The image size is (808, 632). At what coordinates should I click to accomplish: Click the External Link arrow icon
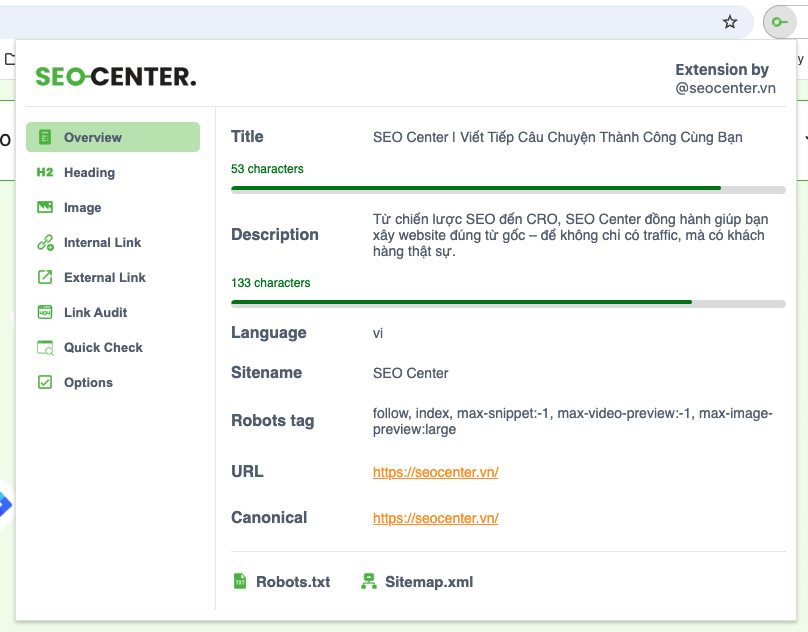(x=44, y=277)
